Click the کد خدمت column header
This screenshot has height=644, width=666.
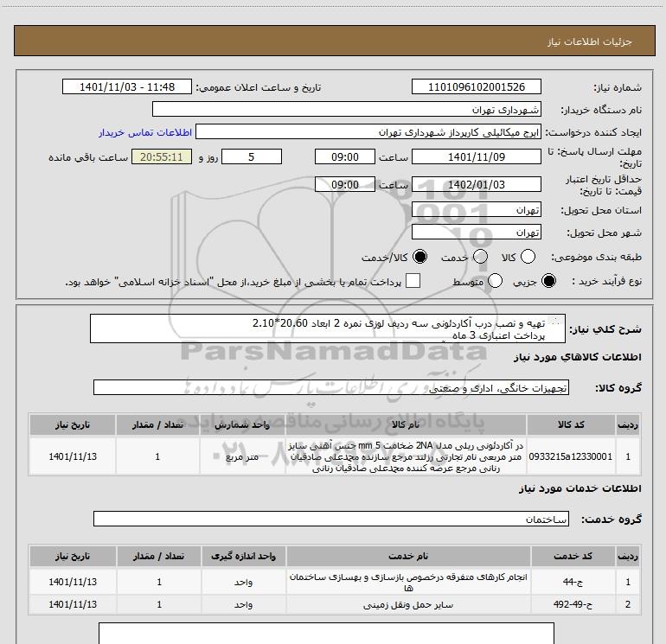[x=573, y=556]
